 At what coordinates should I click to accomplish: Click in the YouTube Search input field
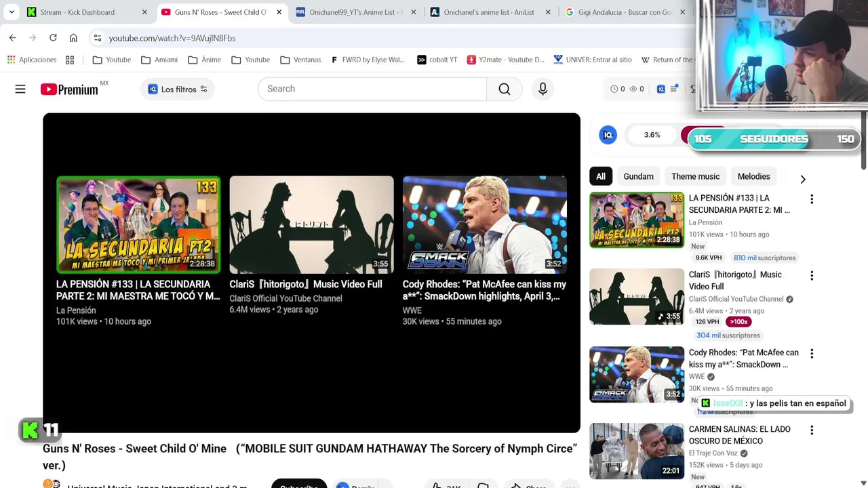coord(372,89)
